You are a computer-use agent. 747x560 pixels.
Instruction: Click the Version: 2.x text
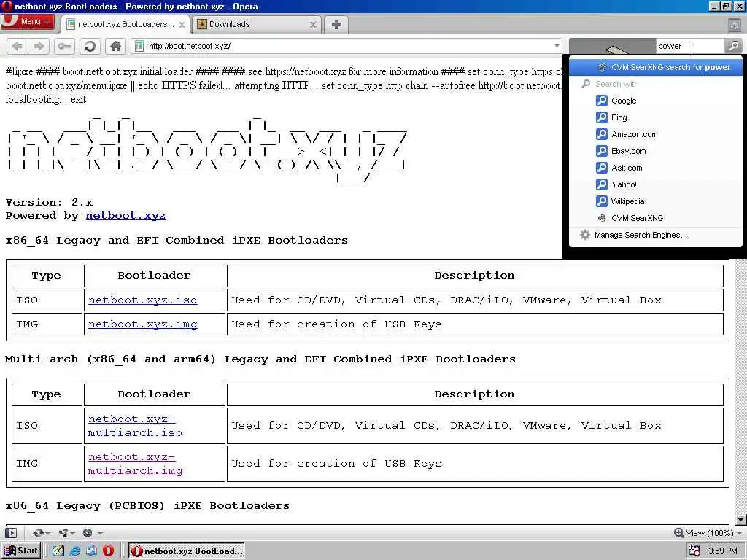click(49, 203)
